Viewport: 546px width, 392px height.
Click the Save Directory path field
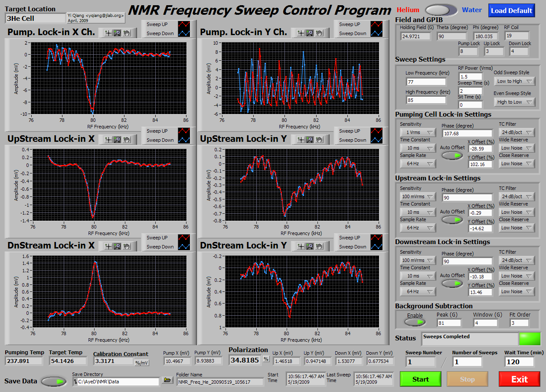pyautogui.click(x=116, y=382)
